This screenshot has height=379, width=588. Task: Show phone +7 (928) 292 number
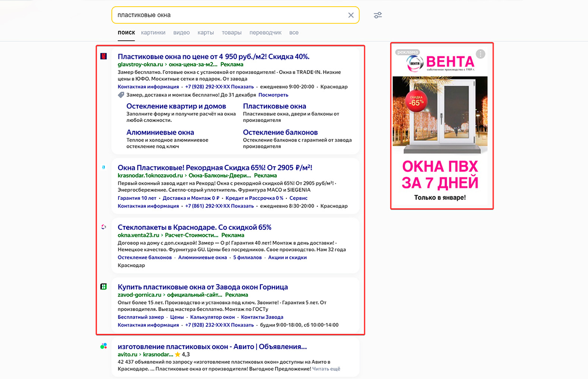coord(220,87)
